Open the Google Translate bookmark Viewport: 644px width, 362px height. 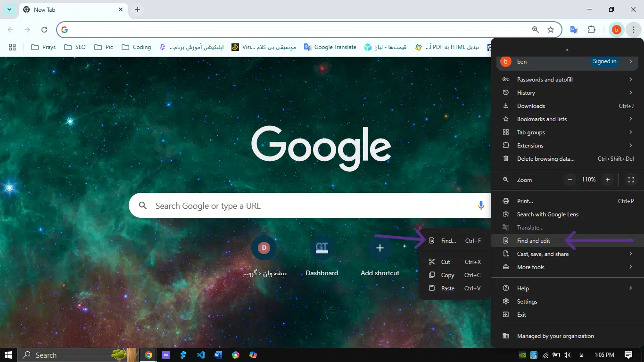tap(330, 47)
